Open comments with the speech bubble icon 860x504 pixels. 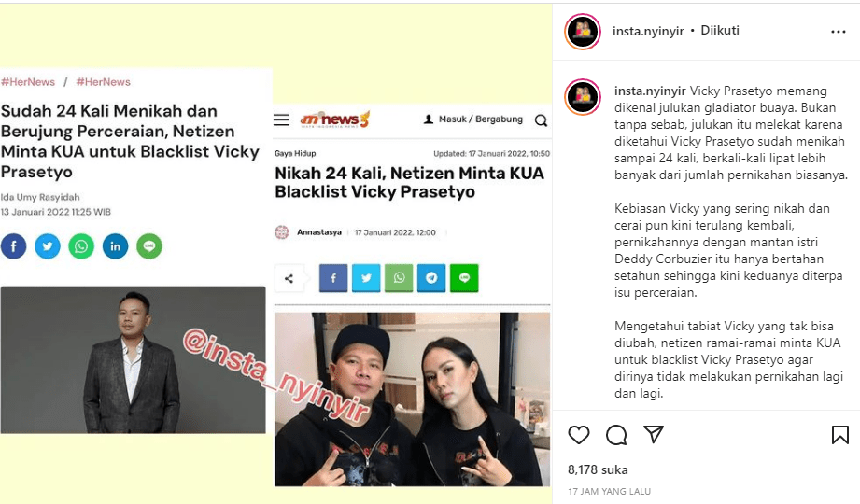tap(616, 435)
